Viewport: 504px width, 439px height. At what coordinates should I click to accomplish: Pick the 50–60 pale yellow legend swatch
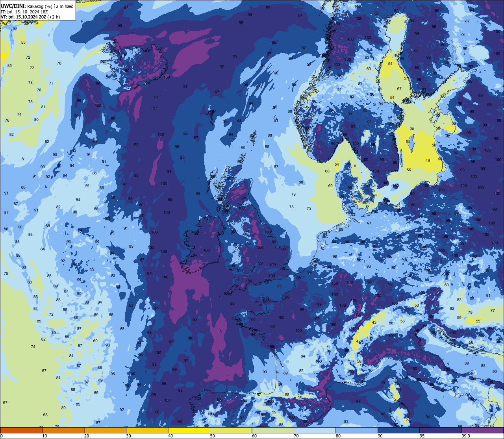click(231, 430)
